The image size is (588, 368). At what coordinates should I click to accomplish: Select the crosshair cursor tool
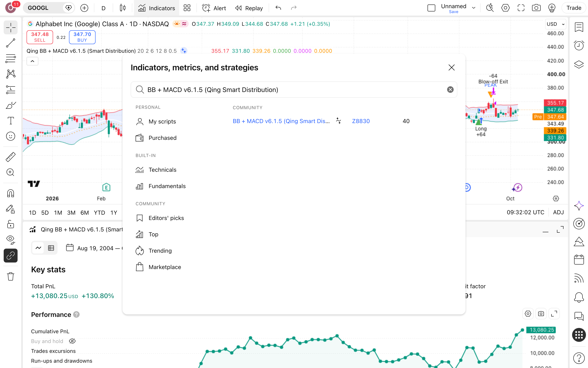pos(11,28)
